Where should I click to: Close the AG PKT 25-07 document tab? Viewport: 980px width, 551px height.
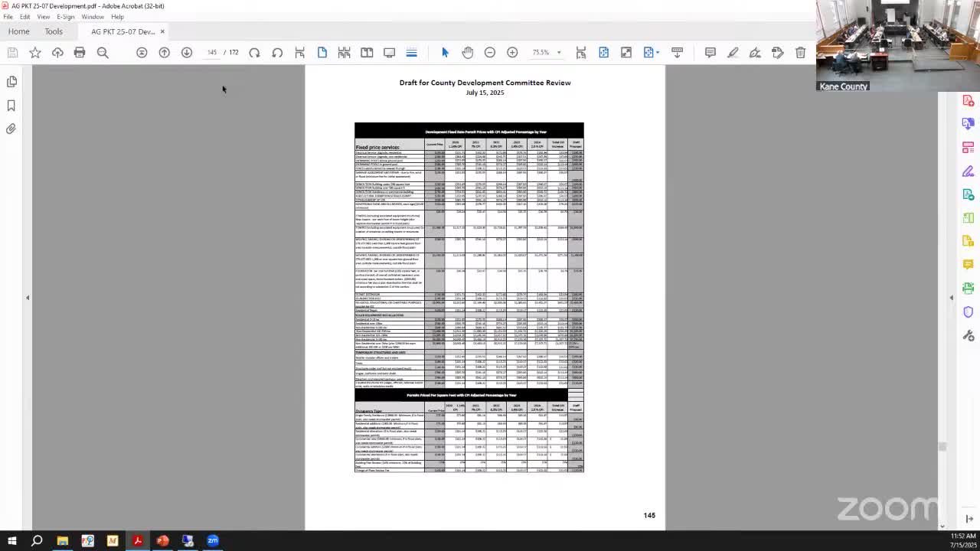(x=162, y=31)
